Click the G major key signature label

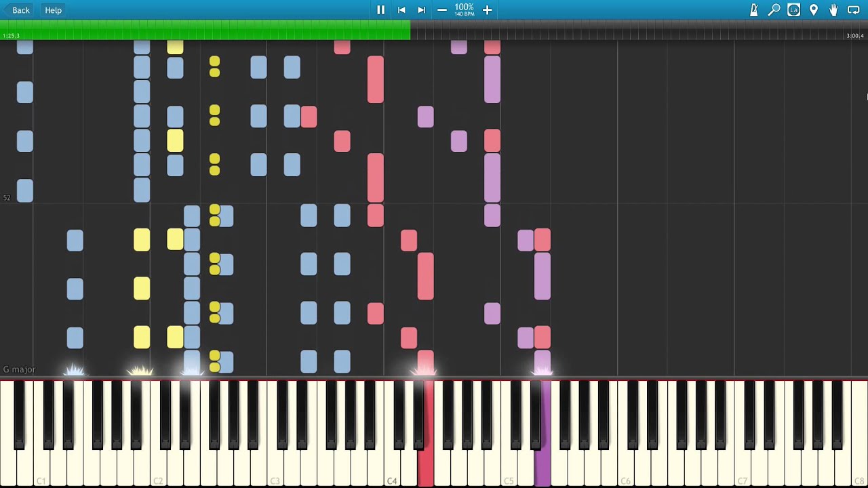point(19,369)
